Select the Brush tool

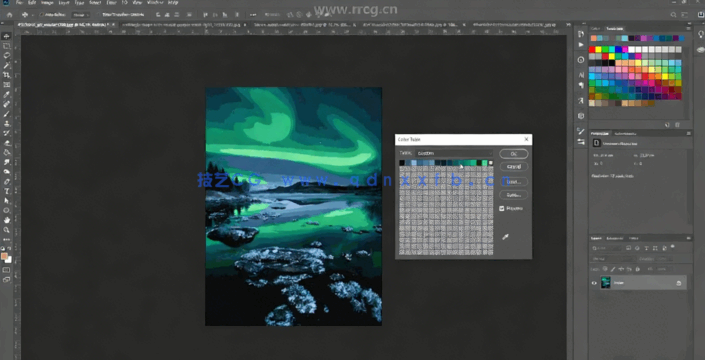[6, 114]
